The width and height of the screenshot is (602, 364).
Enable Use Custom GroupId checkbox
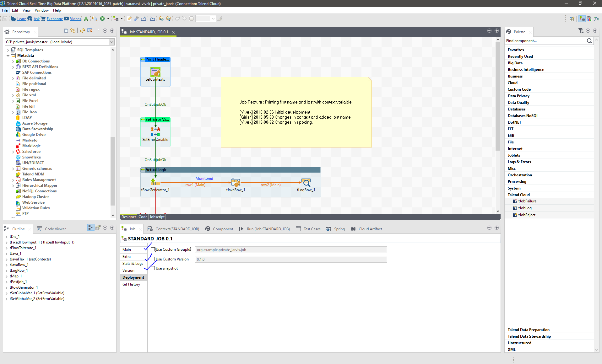[x=153, y=249]
